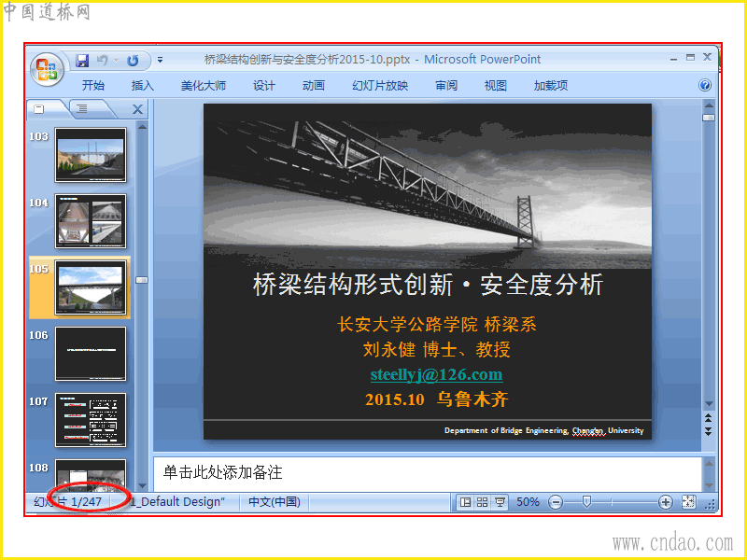Fit slide to current window

tap(688, 502)
